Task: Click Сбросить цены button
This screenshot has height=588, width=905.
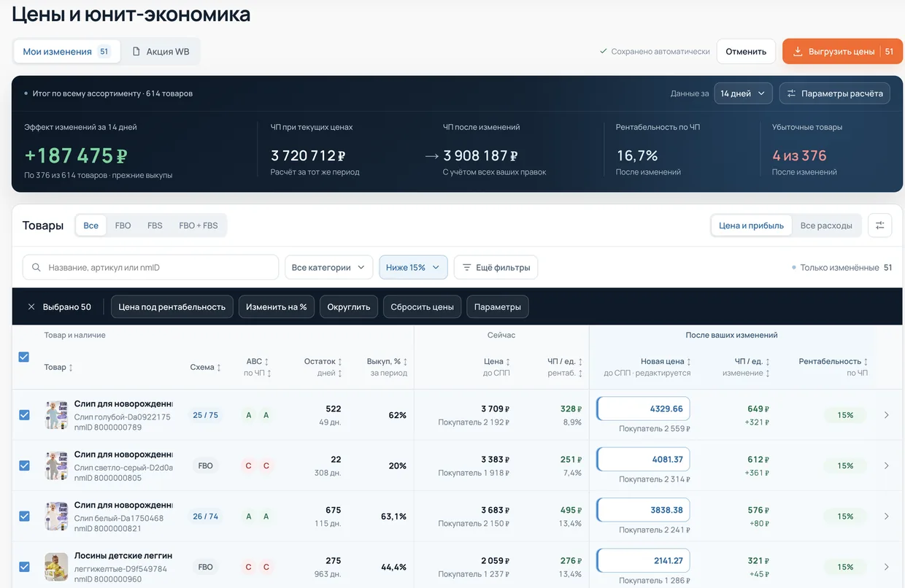Action: pos(423,307)
